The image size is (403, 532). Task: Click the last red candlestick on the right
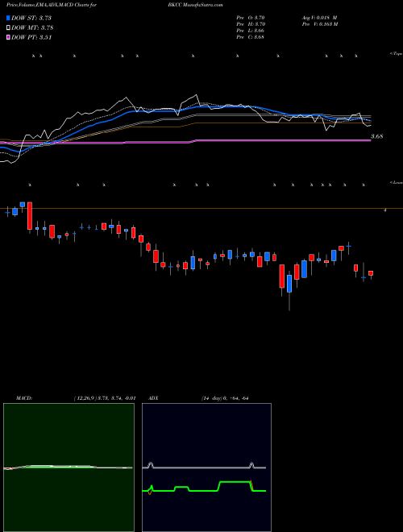[x=371, y=273]
